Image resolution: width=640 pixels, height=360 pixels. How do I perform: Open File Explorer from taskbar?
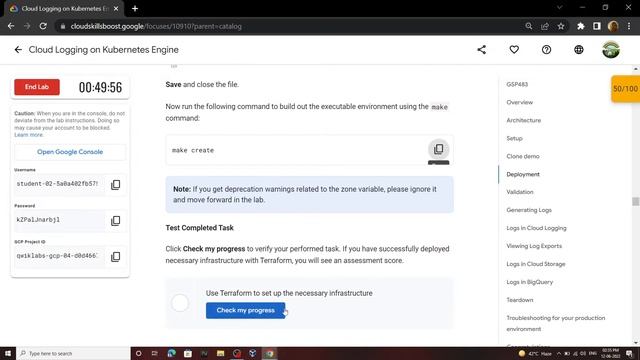click(220, 353)
